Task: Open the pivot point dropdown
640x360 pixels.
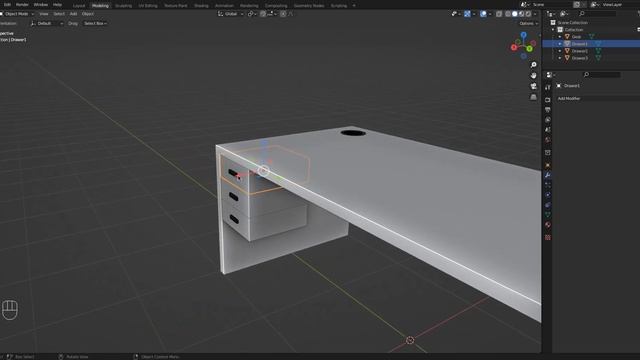Action: 252,14
